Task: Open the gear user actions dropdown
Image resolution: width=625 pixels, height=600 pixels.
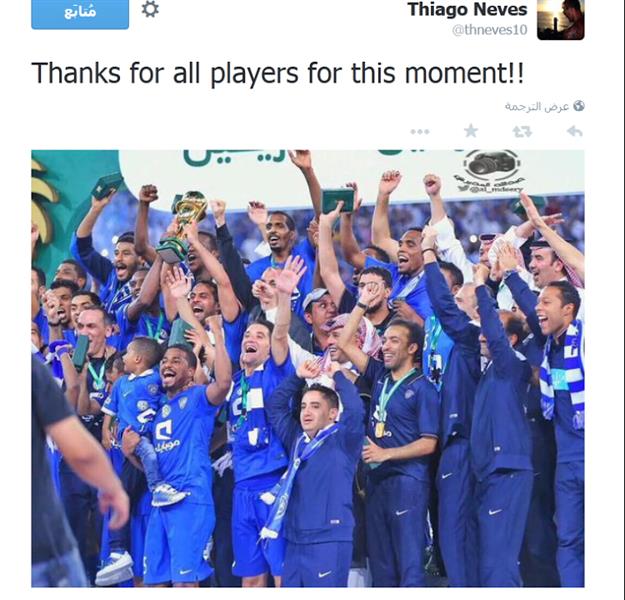Action: (x=150, y=9)
